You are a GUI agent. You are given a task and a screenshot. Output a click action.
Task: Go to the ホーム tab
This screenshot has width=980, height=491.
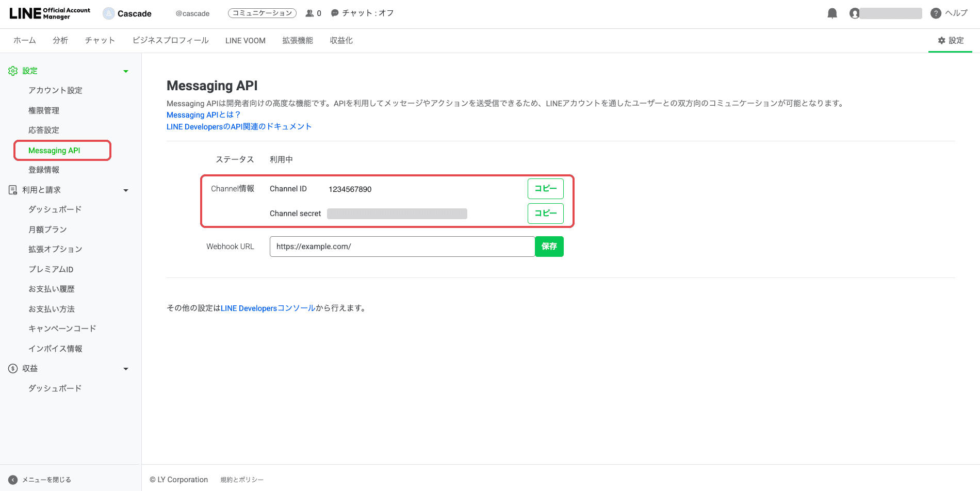click(25, 40)
